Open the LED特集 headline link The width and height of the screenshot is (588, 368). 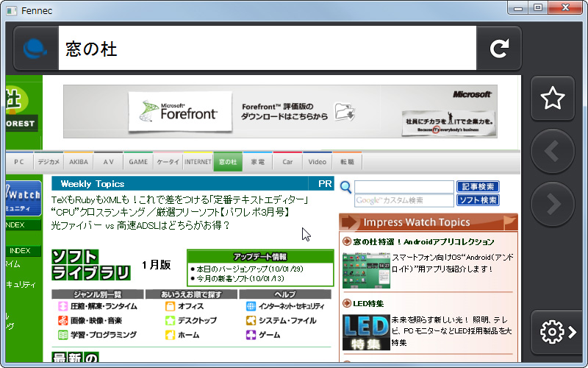368,303
